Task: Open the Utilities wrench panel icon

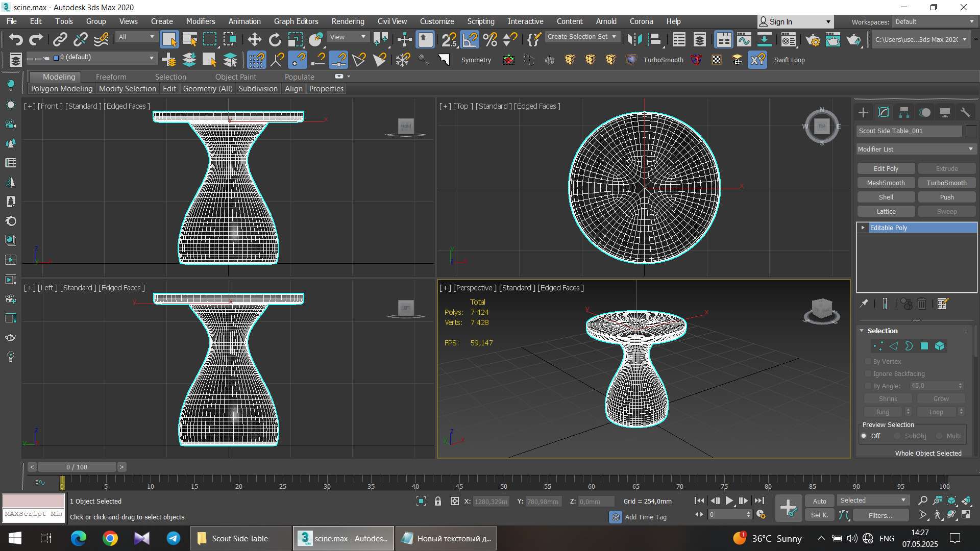Action: [x=965, y=112]
